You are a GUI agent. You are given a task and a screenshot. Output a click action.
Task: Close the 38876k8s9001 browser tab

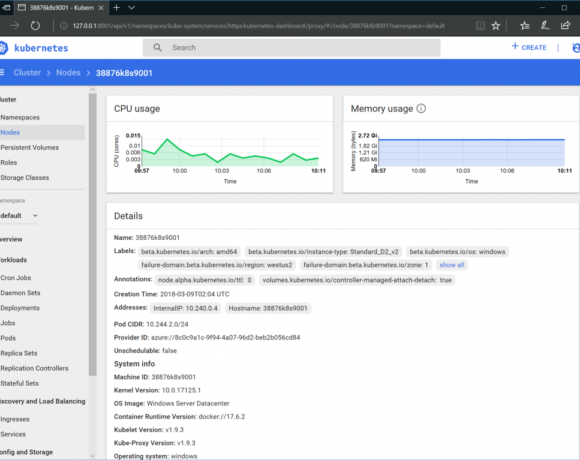click(x=101, y=8)
